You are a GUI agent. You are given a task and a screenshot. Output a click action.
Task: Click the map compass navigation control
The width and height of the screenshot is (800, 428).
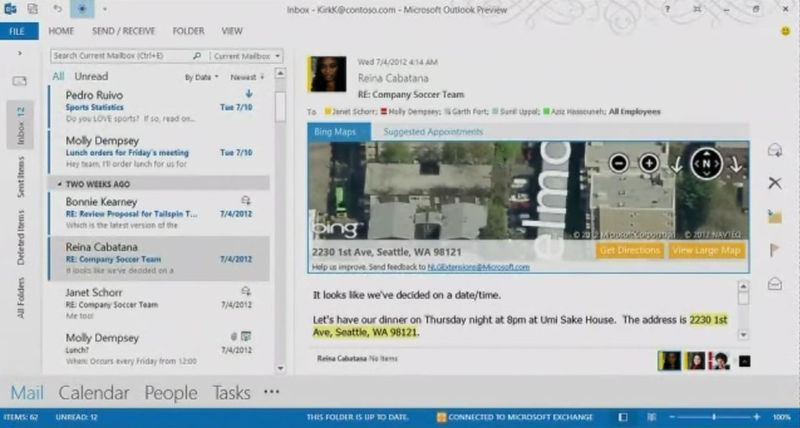pyautogui.click(x=706, y=163)
